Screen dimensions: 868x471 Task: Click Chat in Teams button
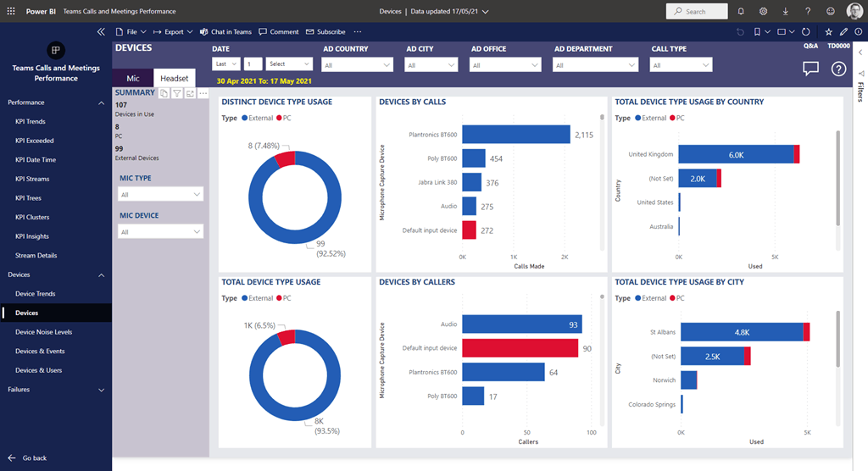click(x=225, y=31)
